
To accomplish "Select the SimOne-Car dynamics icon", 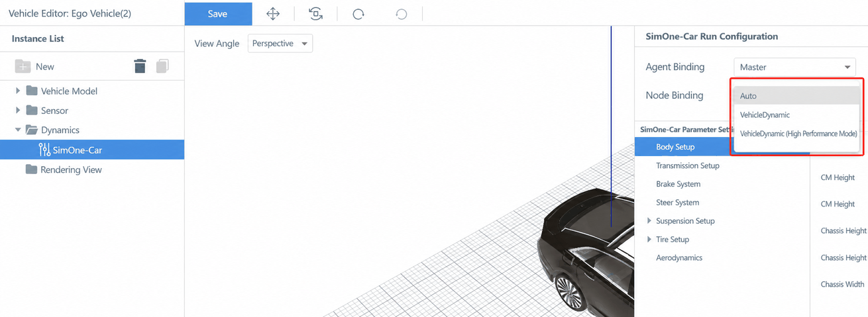I will pos(44,150).
